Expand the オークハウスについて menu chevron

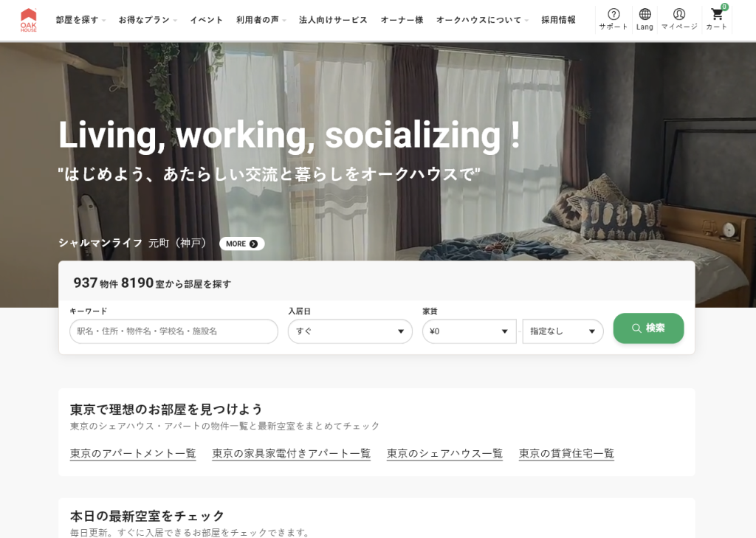coord(526,20)
